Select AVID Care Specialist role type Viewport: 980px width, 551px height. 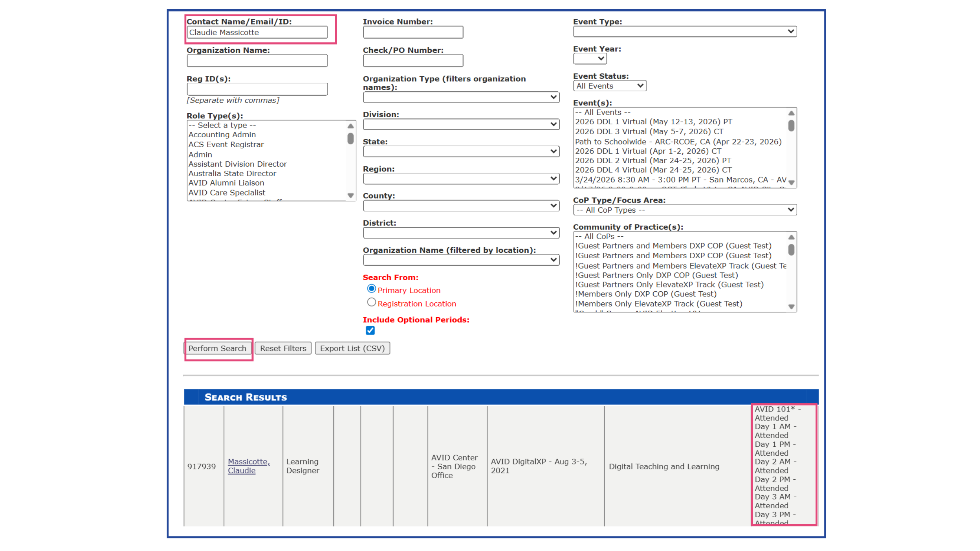point(227,193)
